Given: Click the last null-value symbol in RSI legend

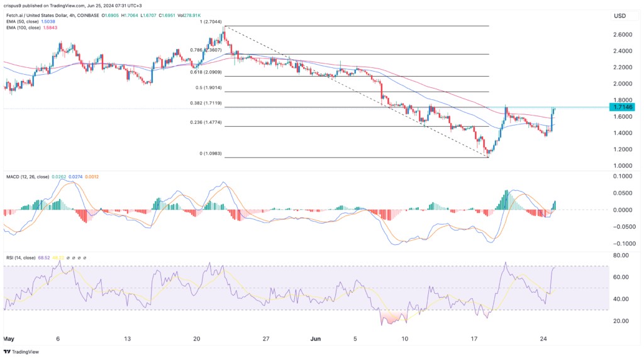Looking at the screenshot, I should click(84, 258).
